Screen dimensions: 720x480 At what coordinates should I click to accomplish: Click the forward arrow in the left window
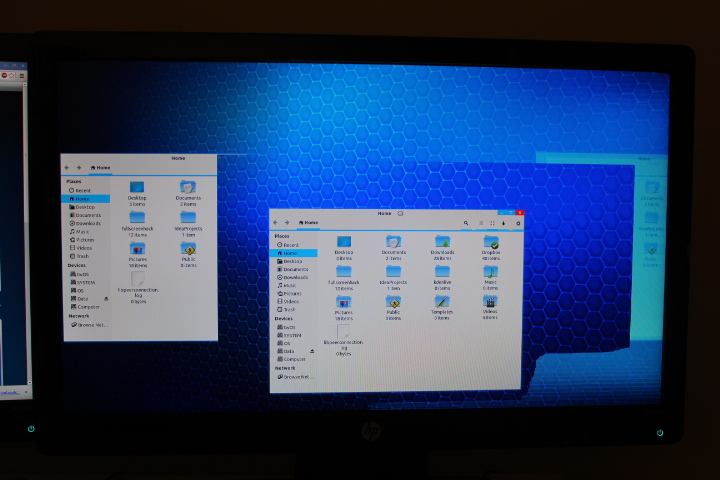point(79,167)
